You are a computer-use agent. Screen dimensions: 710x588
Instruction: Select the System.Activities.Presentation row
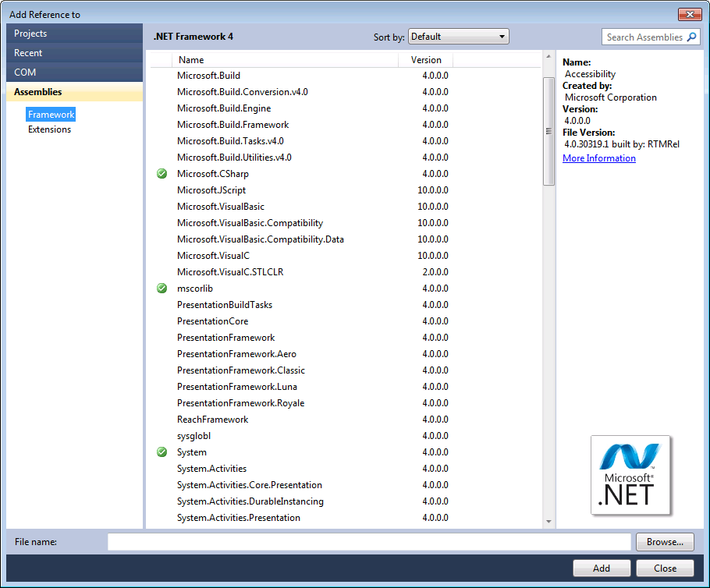[346, 518]
